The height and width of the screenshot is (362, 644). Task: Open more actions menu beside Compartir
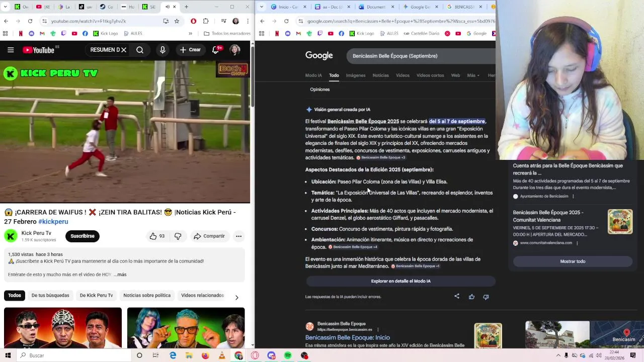[x=239, y=236]
